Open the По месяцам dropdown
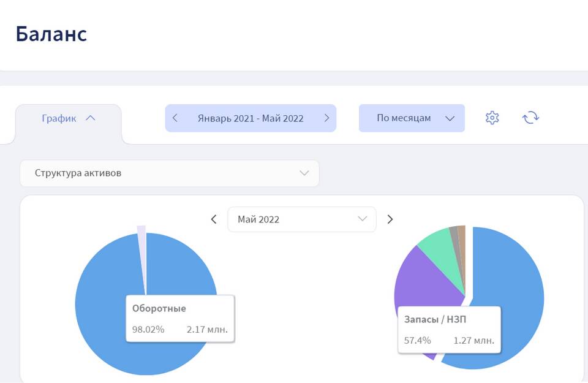588x383 pixels. [412, 118]
